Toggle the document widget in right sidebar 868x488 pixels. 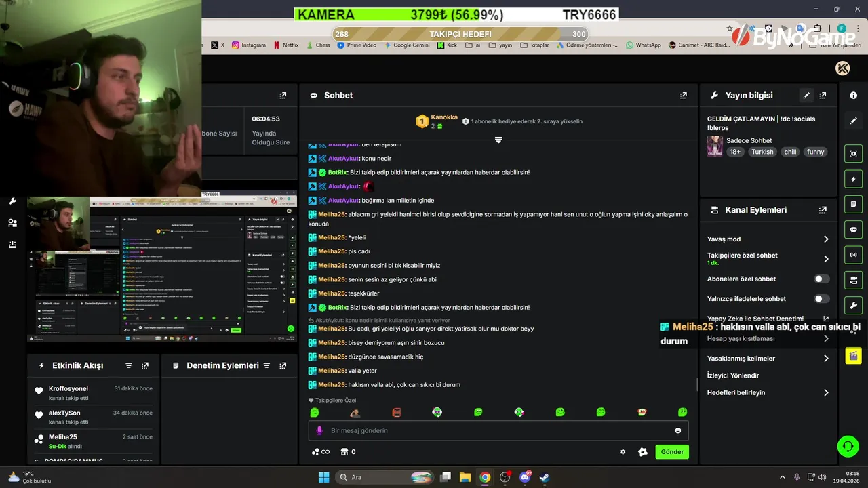(x=853, y=204)
